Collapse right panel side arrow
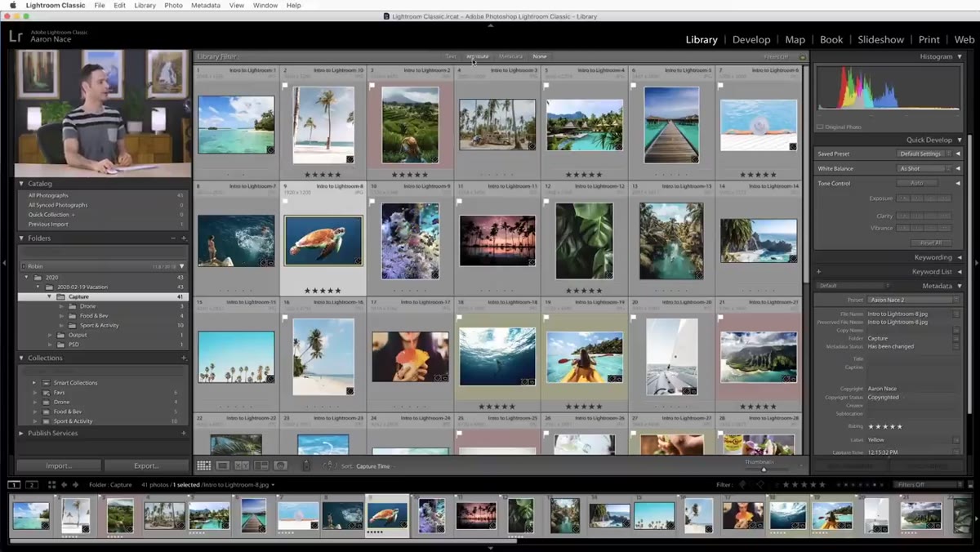The height and width of the screenshot is (552, 980). [x=977, y=263]
